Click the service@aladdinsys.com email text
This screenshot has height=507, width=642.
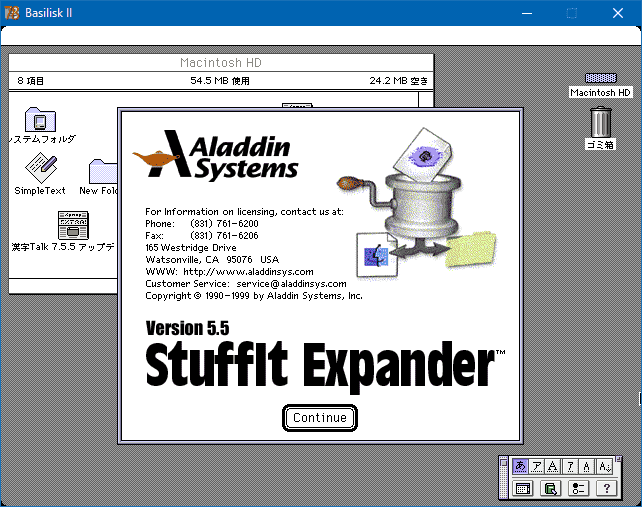pyautogui.click(x=292, y=284)
